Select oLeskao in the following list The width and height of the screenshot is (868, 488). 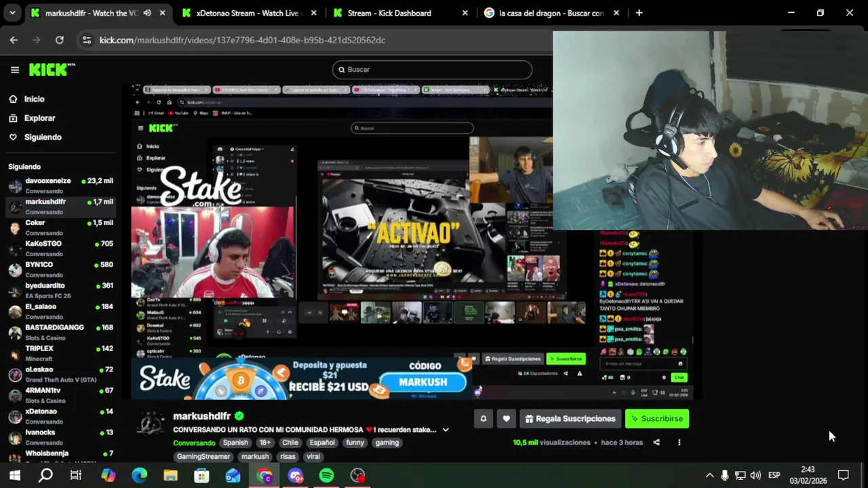pyautogui.click(x=60, y=374)
